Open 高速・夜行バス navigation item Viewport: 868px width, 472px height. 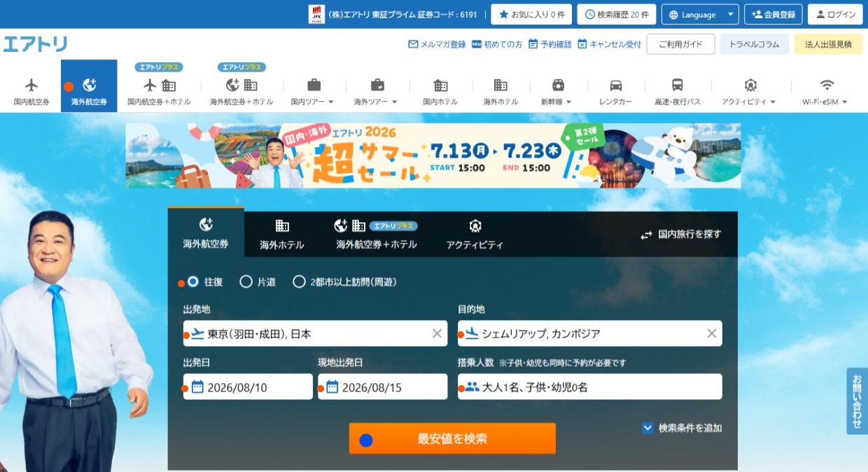click(678, 92)
